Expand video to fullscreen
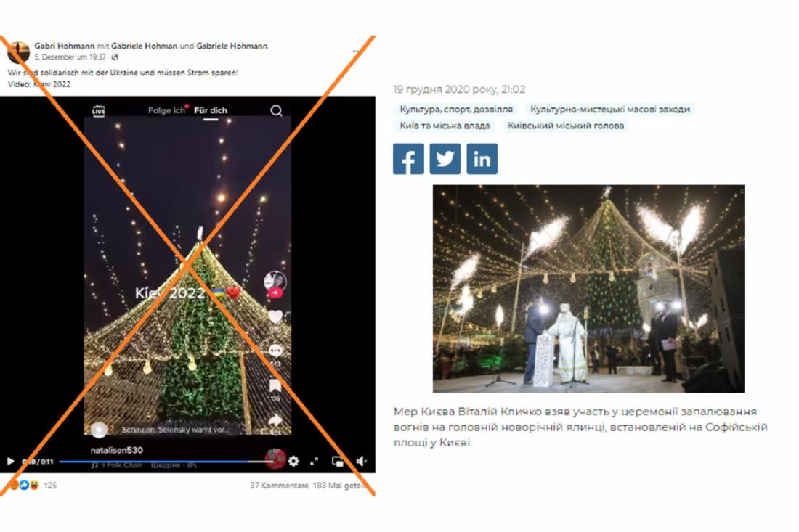The image size is (799, 532). [315, 462]
